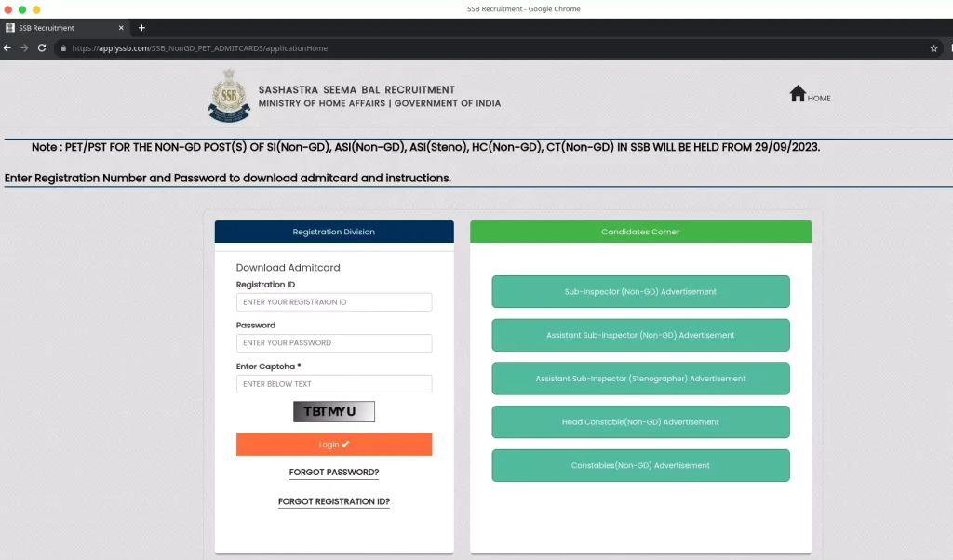
Task: Click the address bar URL
Action: click(x=199, y=48)
